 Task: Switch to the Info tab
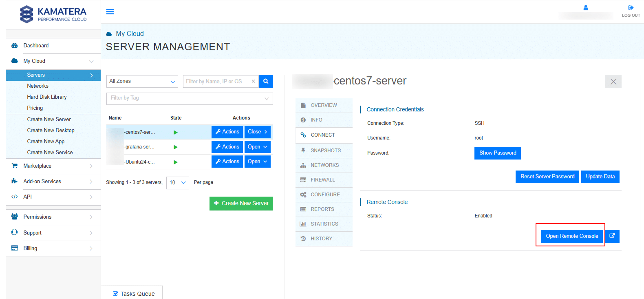tap(324, 120)
